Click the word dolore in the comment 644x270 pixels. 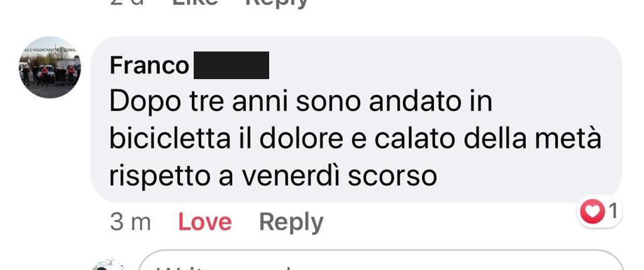click(x=301, y=139)
